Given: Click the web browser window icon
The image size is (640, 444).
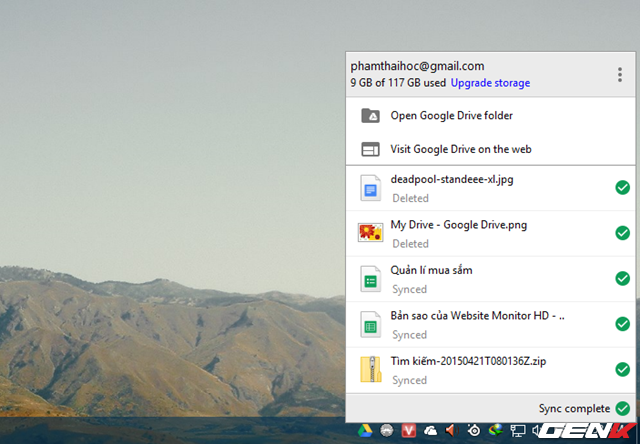Looking at the screenshot, I should click(370, 149).
